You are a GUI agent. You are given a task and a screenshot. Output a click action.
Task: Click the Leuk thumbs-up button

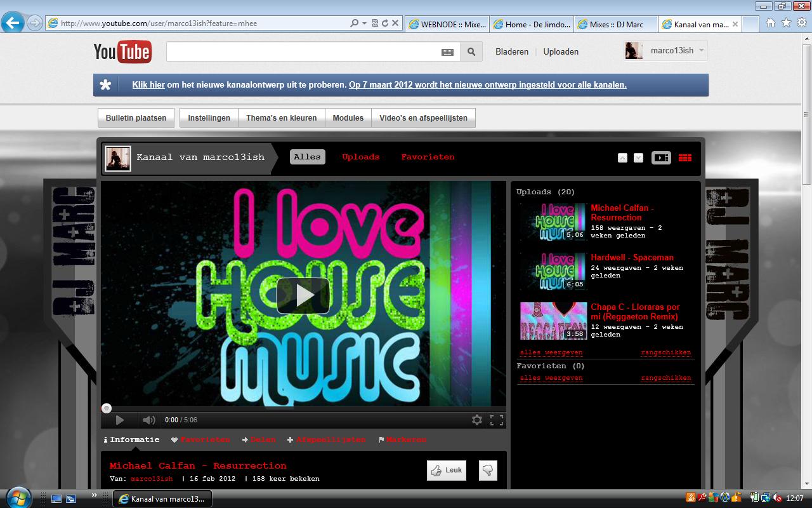point(447,471)
